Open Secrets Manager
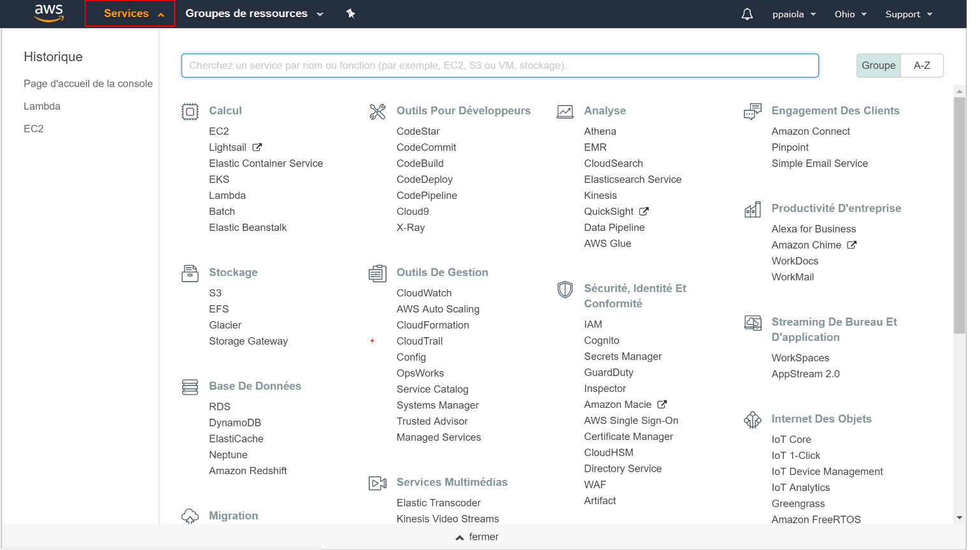 [623, 356]
